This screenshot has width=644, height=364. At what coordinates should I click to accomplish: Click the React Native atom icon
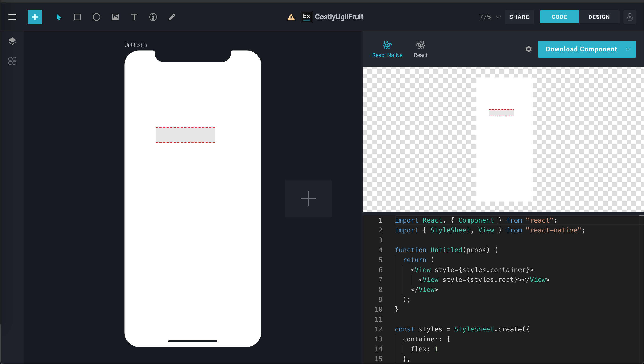387,45
